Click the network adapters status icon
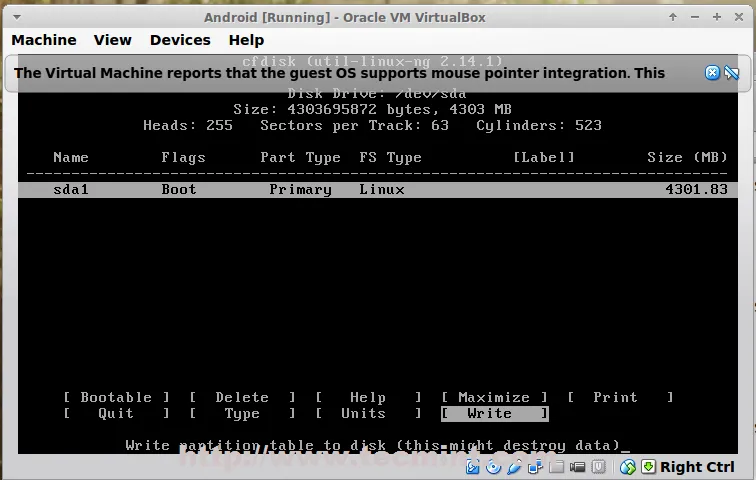This screenshot has width=756, height=480. [x=535, y=467]
